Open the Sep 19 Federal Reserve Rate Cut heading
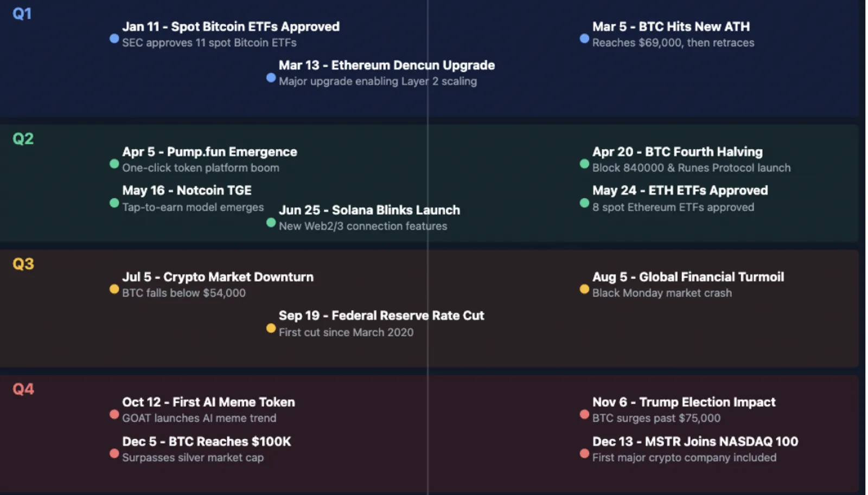The width and height of the screenshot is (868, 495). point(381,316)
